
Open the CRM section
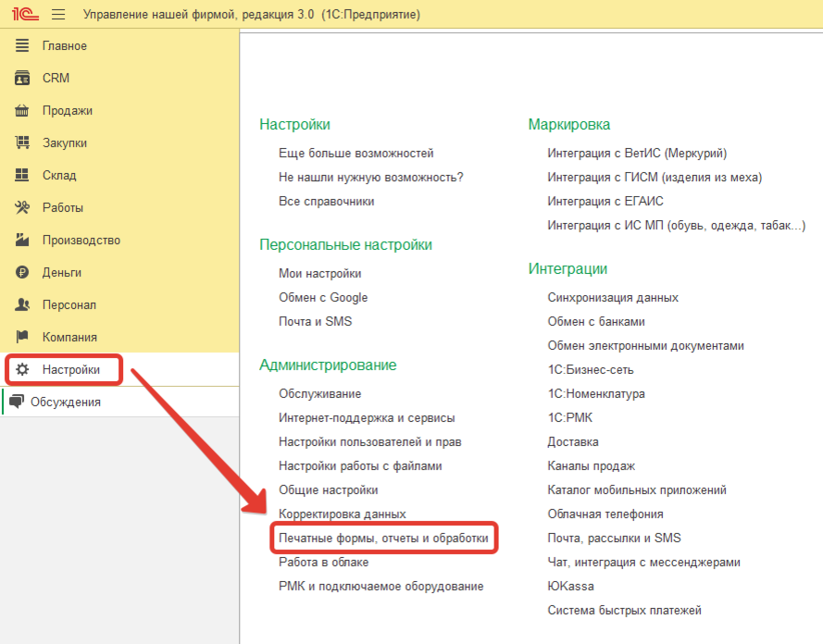[x=56, y=78]
